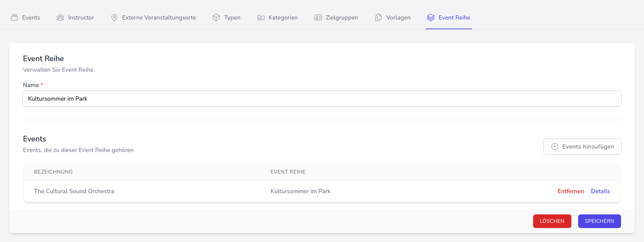This screenshot has width=644, height=242.
Task: Switch to the Instructor tab
Action: click(x=80, y=17)
